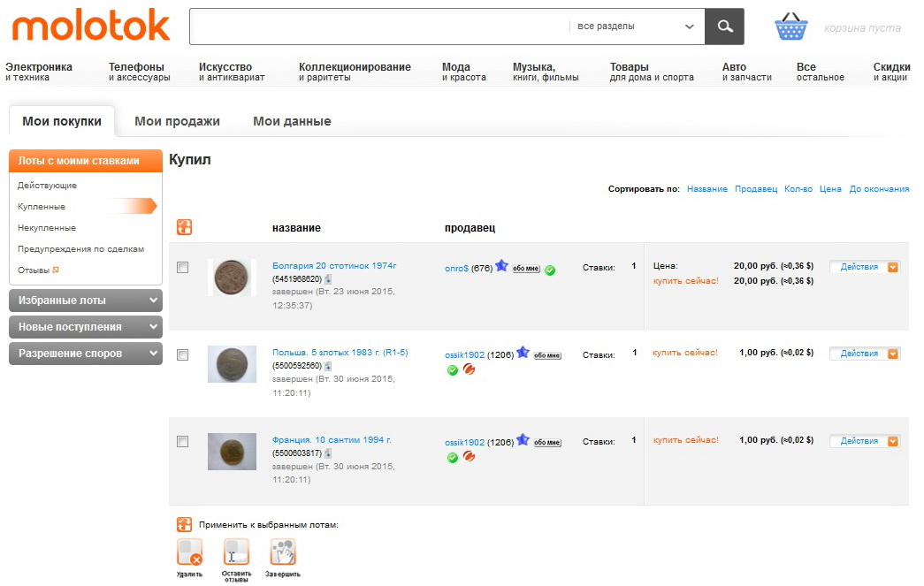Collapse 'Лоты с моими ставками' panel header

(86, 161)
